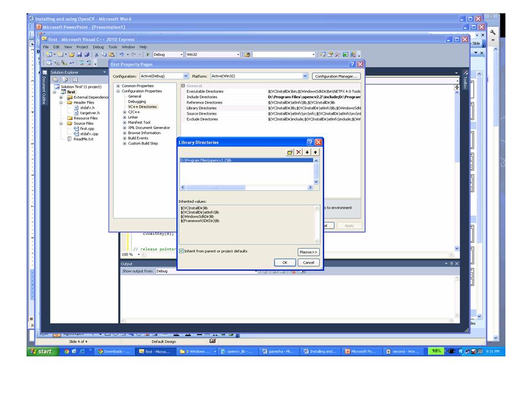Click OK in Library Directories dialog
532x399 pixels.
coord(284,263)
